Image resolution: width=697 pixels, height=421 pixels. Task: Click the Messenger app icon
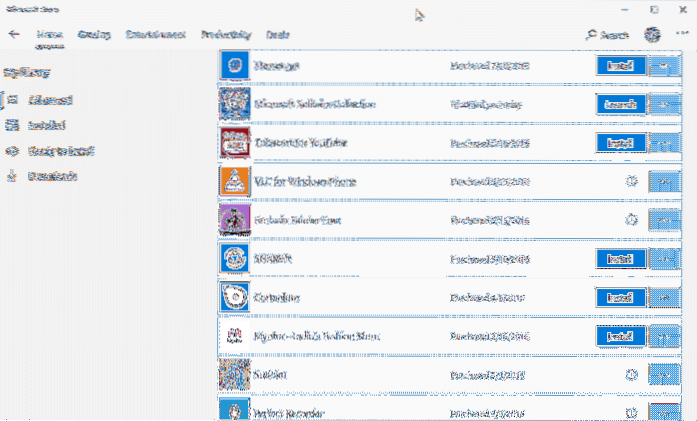(234, 65)
